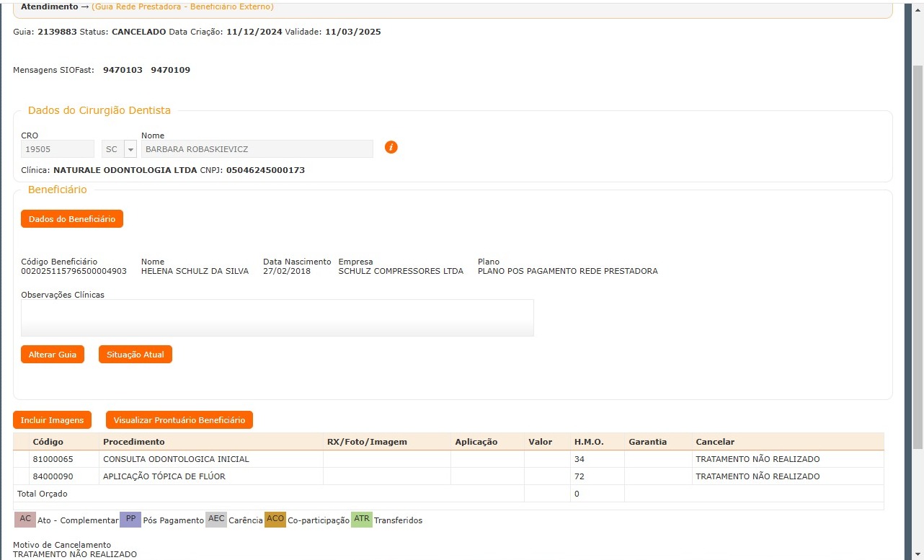924x560 pixels.
Task: Click inside Observações Clínicas text area
Action: [277, 318]
